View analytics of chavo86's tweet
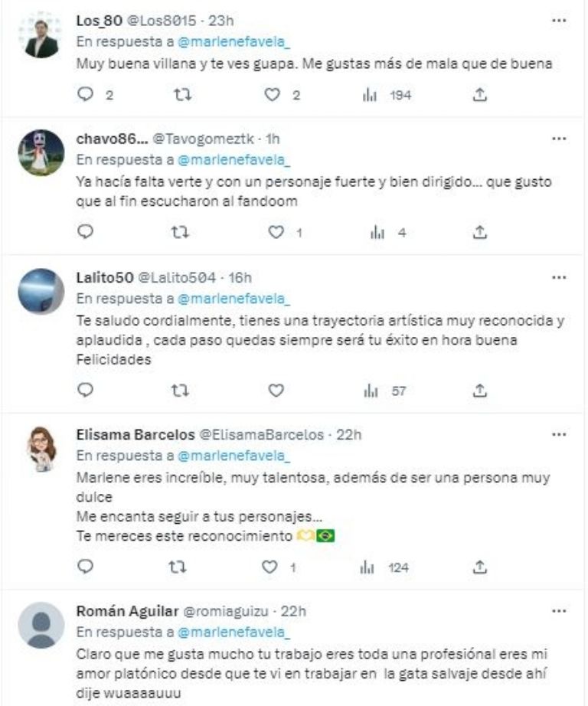The width and height of the screenshot is (588, 706). click(377, 232)
